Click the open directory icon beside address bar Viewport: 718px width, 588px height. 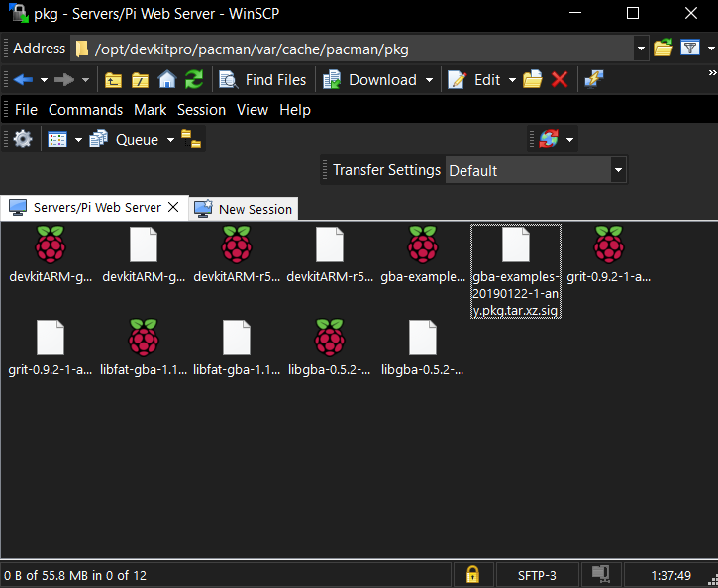[x=664, y=48]
